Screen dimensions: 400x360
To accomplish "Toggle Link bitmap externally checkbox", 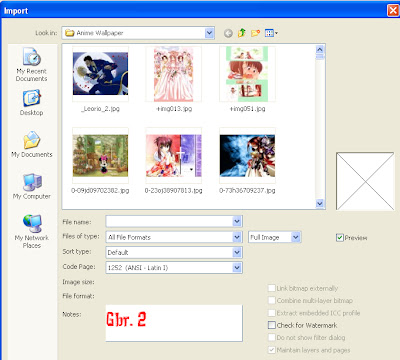I will pyautogui.click(x=272, y=288).
